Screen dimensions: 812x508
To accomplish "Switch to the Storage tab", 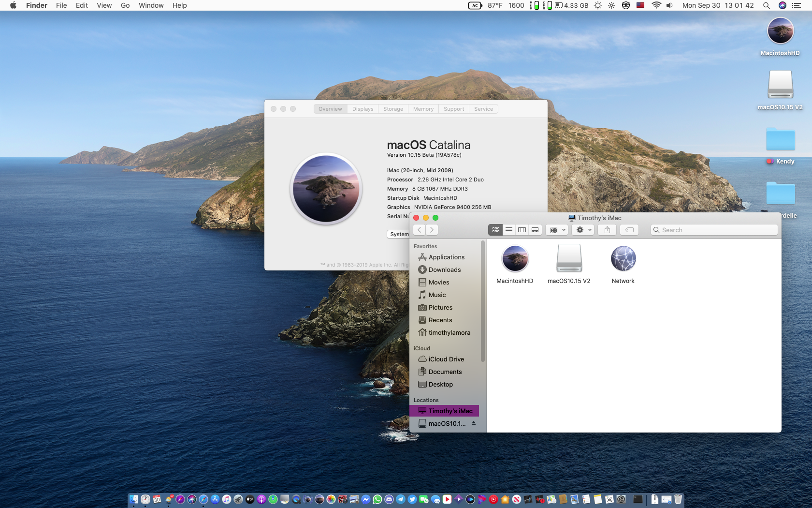I will pyautogui.click(x=393, y=109).
